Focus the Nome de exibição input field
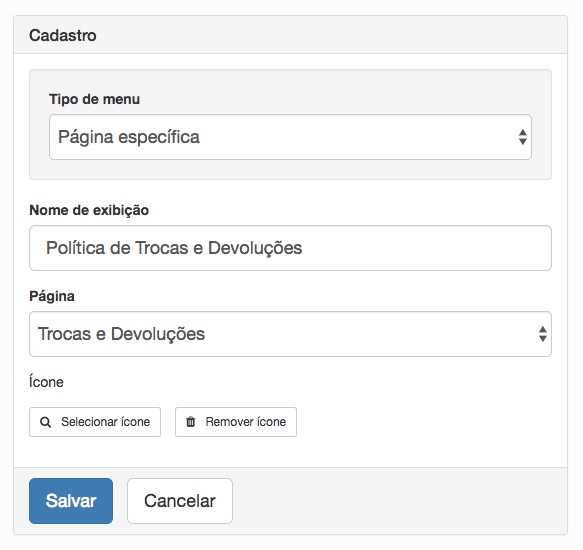This screenshot has height=550, width=583. (x=290, y=248)
